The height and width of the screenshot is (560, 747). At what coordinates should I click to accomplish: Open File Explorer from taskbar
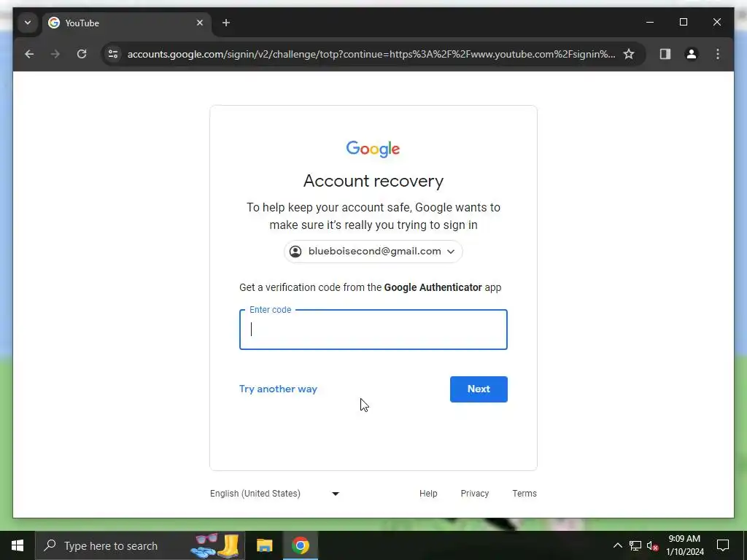tap(264, 545)
